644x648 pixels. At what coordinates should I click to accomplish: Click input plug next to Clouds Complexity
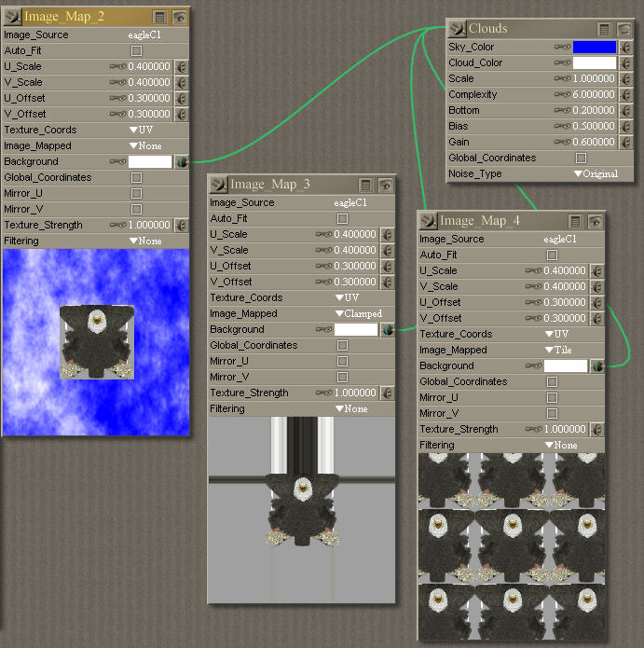626,95
